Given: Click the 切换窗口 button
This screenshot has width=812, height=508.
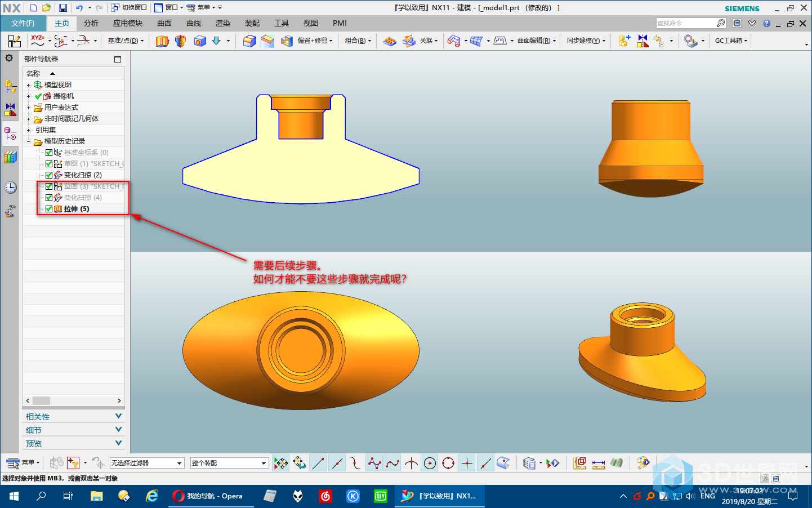Looking at the screenshot, I should click(x=129, y=7).
